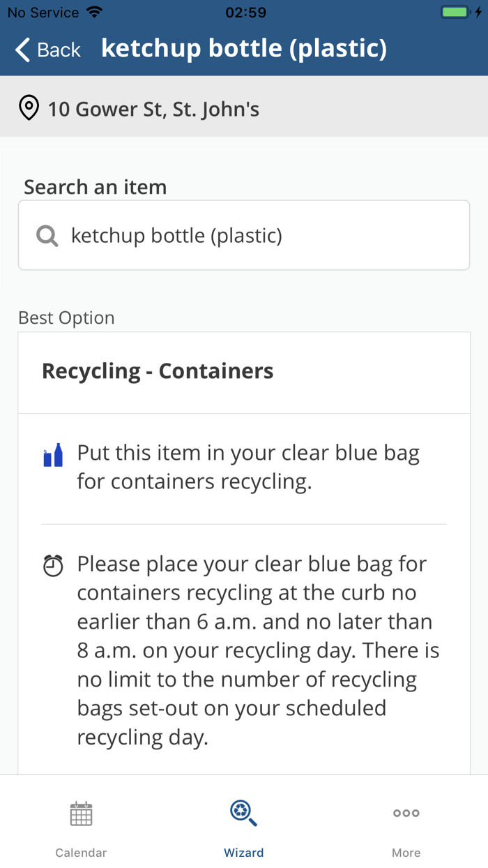This screenshot has height=868, width=488.
Task: Tap the back chevron arrow icon
Action: click(21, 50)
